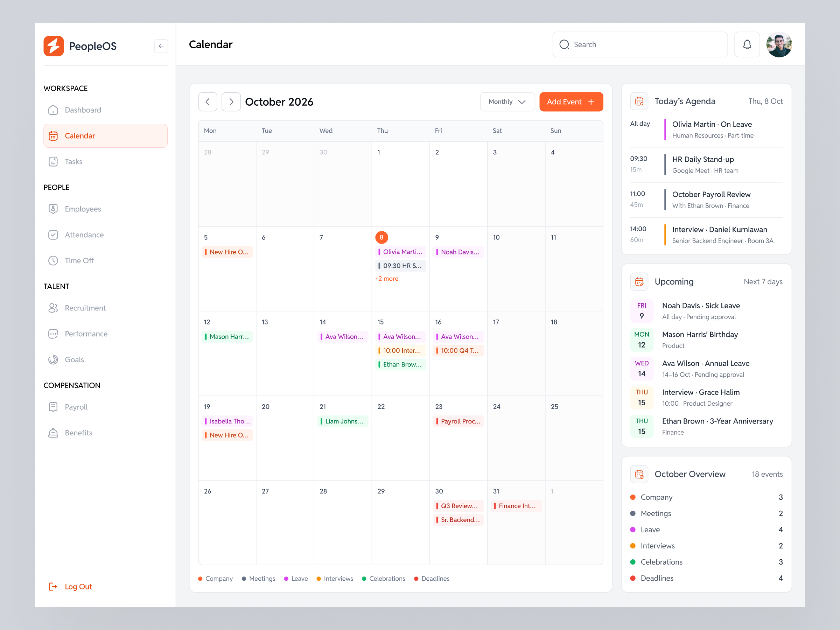Open Ethan Brown event on October 15
840x630 pixels.
[x=401, y=365]
